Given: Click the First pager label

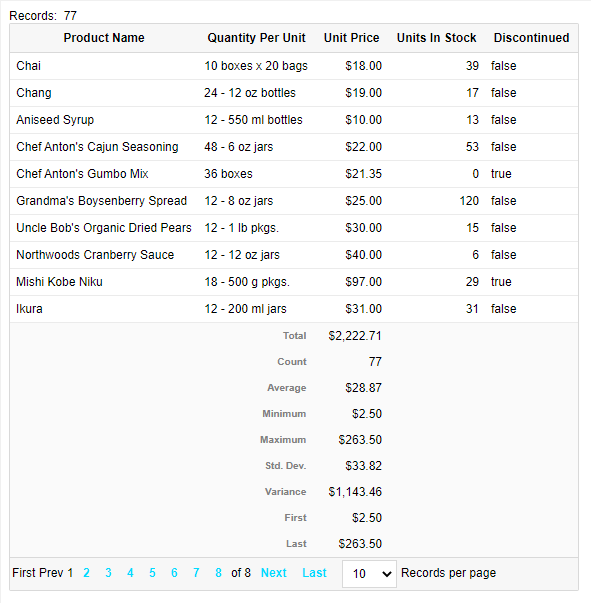Looking at the screenshot, I should (23, 573).
